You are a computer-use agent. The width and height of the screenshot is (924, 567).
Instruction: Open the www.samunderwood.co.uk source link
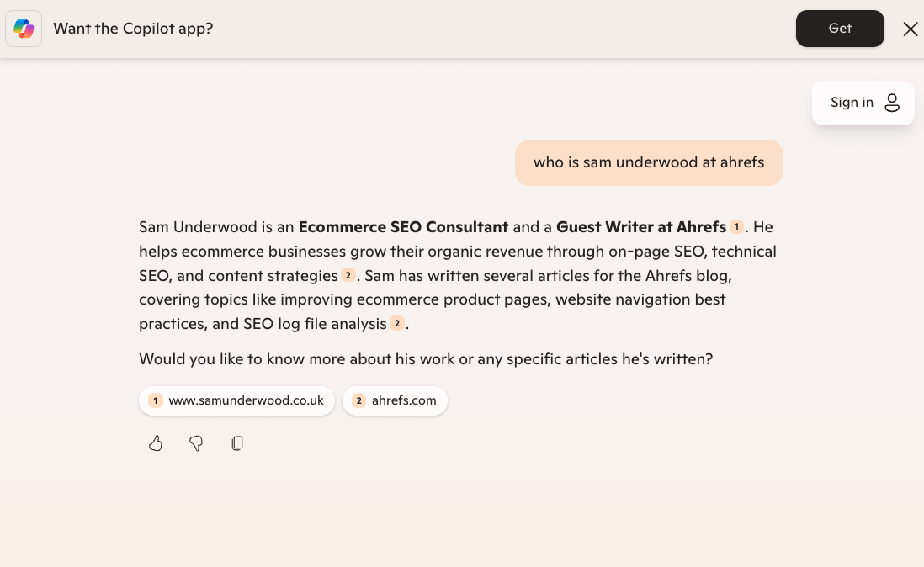pos(246,400)
